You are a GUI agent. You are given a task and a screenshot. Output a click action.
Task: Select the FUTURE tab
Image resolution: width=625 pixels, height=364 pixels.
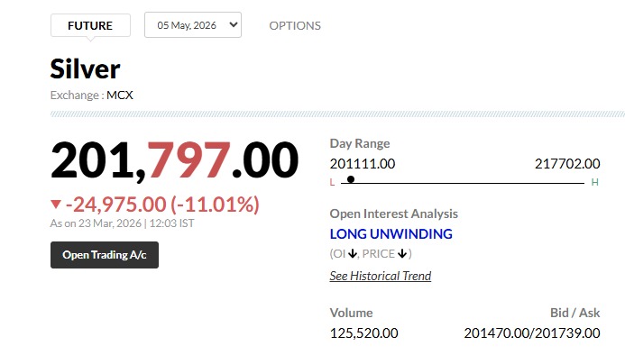click(90, 25)
